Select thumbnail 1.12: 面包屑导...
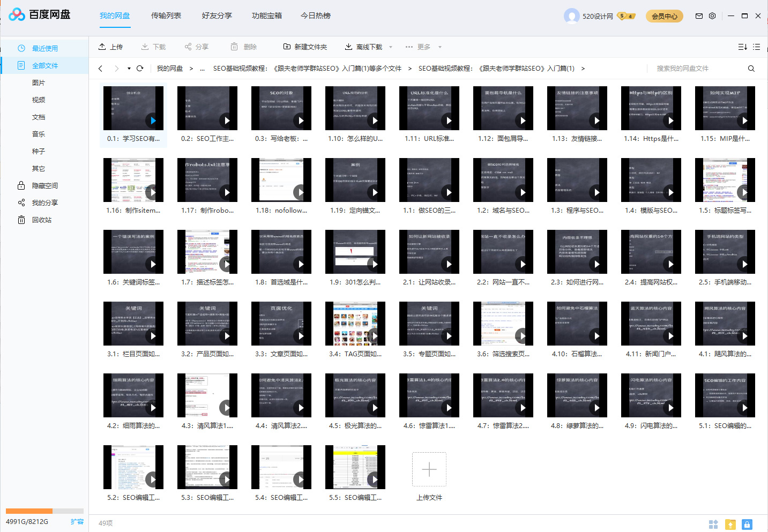 tap(503, 108)
